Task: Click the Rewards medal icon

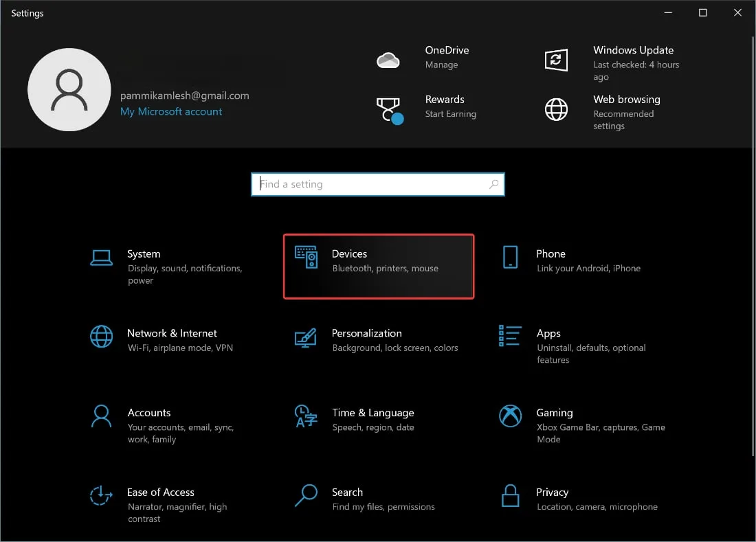Action: point(390,111)
